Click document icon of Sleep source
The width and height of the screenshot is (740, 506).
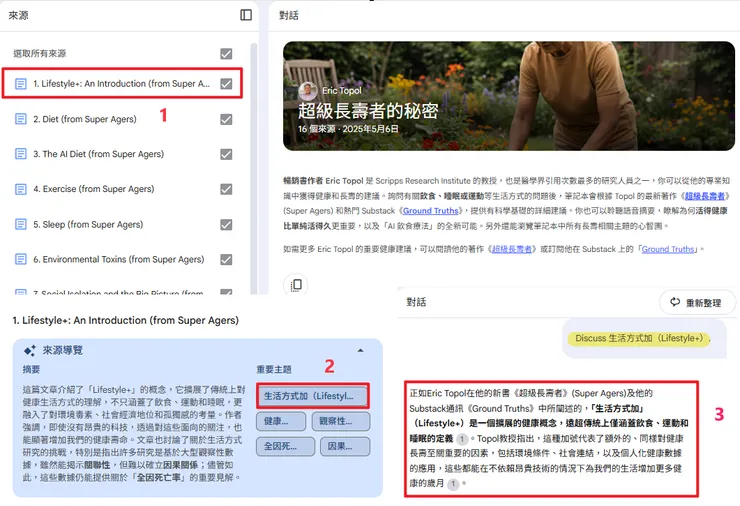21,224
